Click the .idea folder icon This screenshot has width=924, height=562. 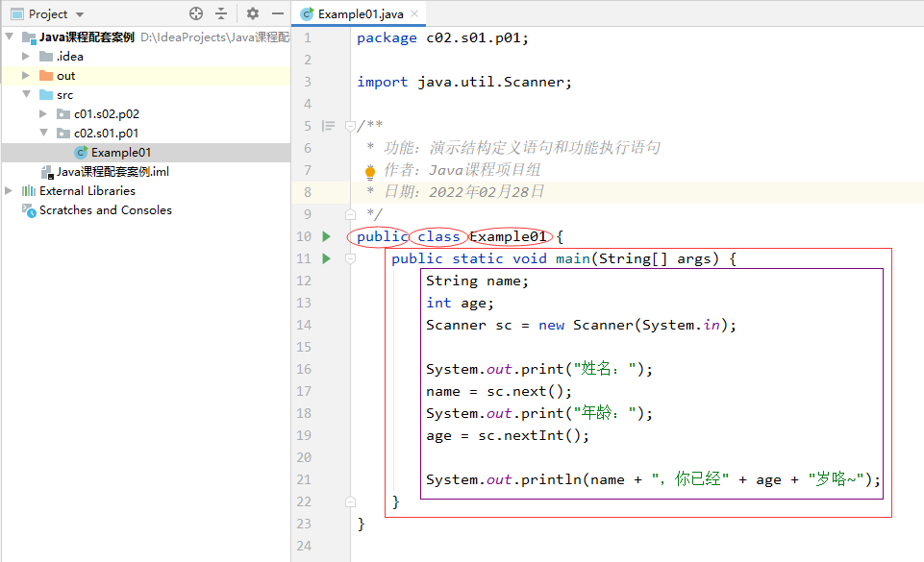tap(46, 57)
